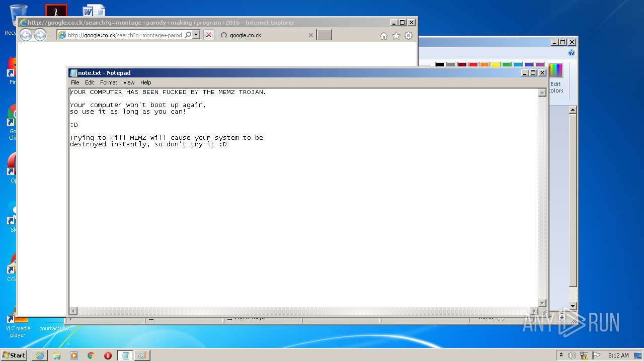Switch to Paint via taskbar button
The image size is (644, 362).
pos(142,355)
